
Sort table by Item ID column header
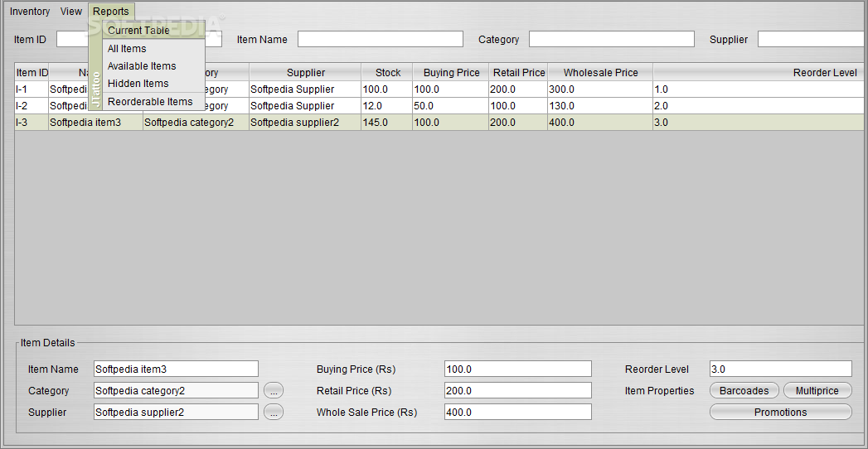point(32,72)
